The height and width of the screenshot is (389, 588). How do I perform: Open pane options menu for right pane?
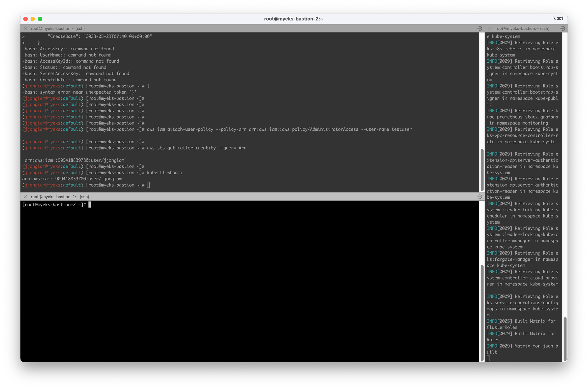(562, 29)
